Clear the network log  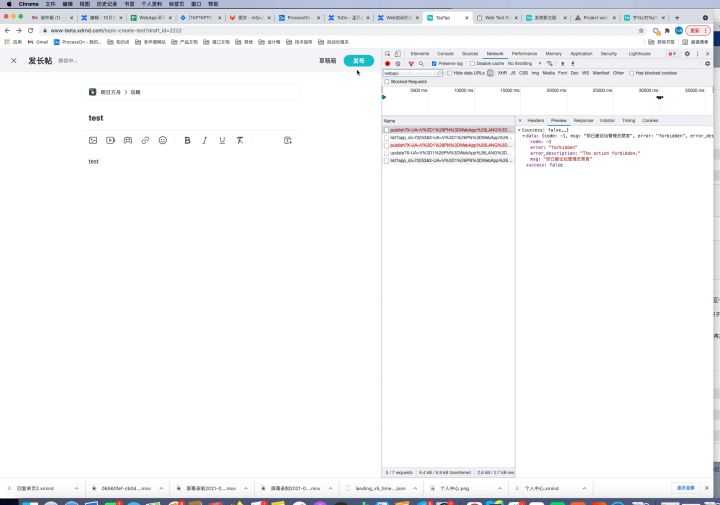[398, 63]
